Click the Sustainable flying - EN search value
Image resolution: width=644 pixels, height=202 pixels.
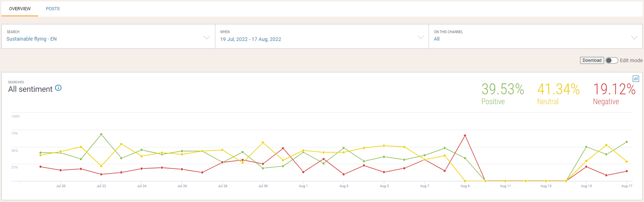[31, 39]
